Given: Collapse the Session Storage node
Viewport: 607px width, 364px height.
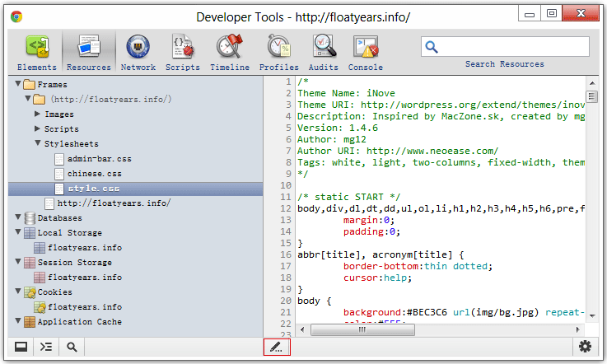Looking at the screenshot, I should pyautogui.click(x=18, y=261).
